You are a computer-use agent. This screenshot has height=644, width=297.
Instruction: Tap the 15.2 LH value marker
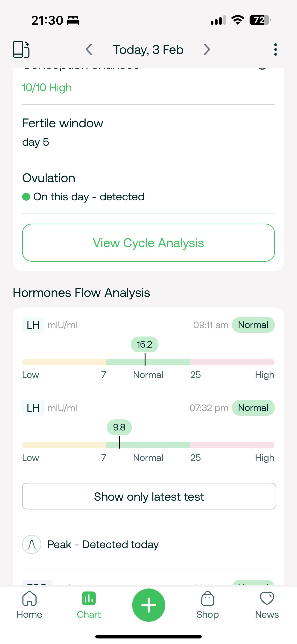tap(145, 344)
